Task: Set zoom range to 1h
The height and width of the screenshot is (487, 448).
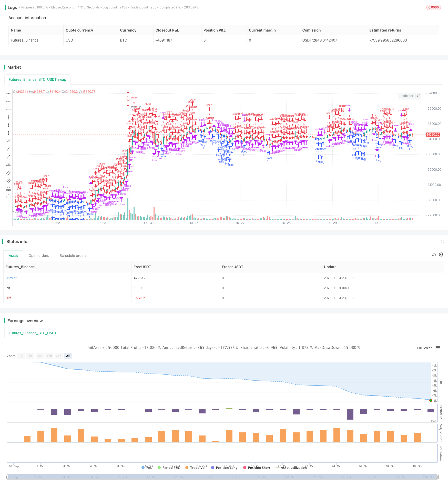Action: [21, 356]
